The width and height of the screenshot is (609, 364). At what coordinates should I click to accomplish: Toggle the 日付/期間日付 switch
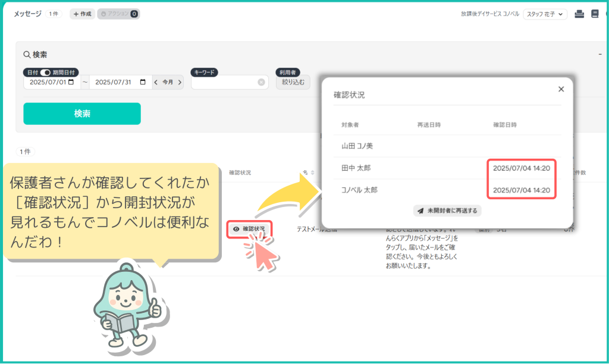pyautogui.click(x=45, y=73)
